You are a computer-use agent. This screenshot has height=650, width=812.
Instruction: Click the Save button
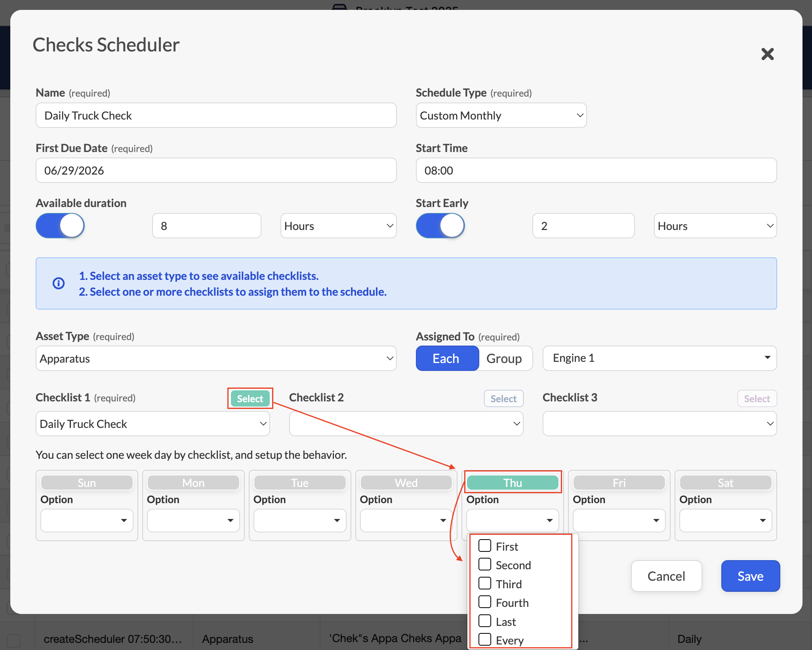750,576
